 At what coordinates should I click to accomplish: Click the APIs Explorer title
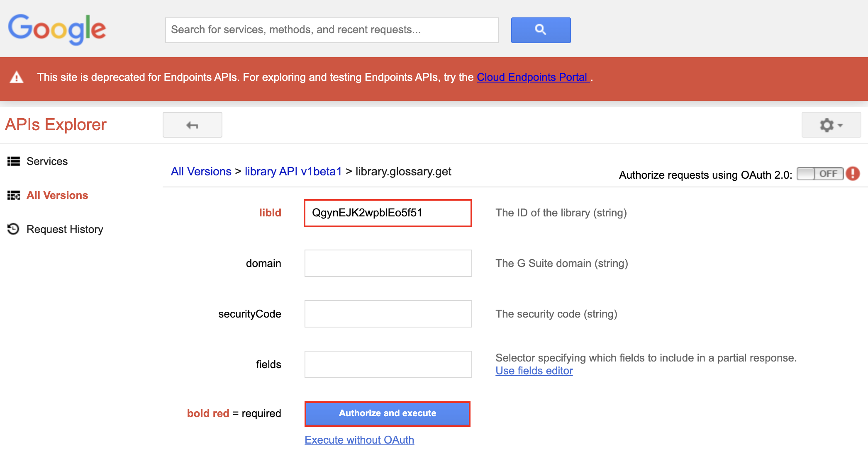click(56, 125)
